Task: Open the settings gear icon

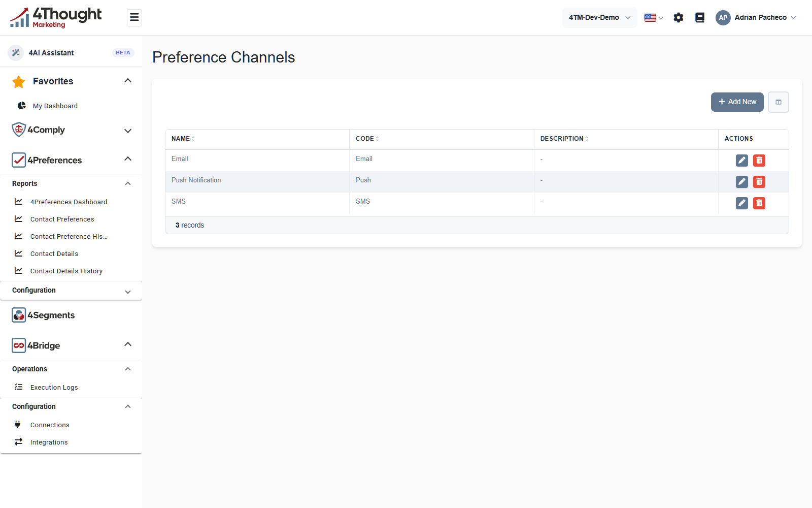Action: (679, 18)
